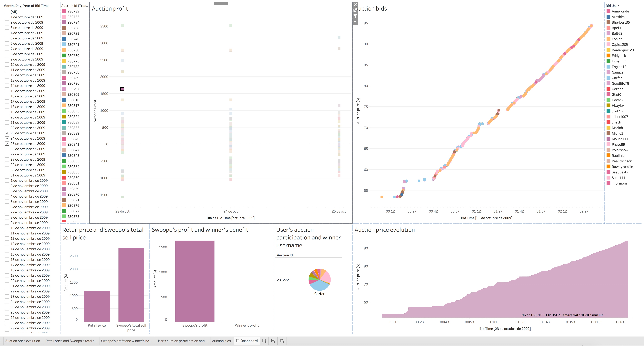Click the Use as Filter funnel icon

pyautogui.click(x=355, y=16)
